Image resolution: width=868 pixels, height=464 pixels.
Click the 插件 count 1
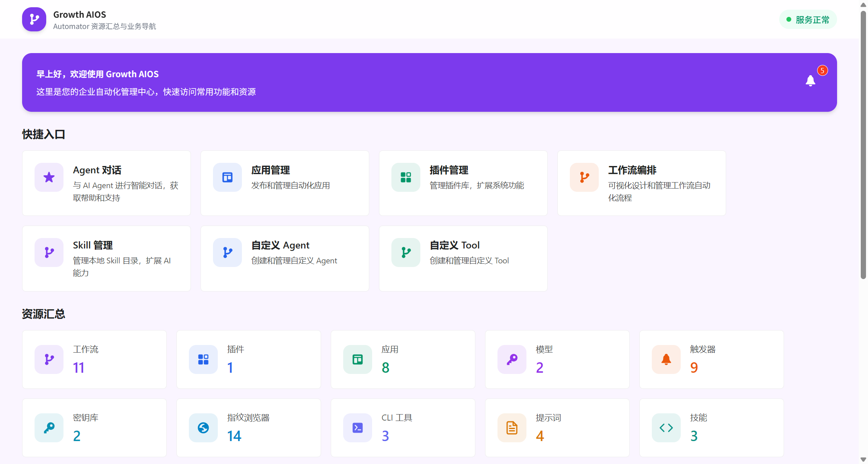coord(230,368)
